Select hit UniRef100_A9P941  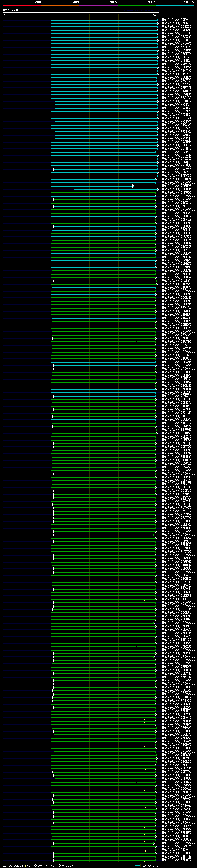pyautogui.click(x=176, y=20)
